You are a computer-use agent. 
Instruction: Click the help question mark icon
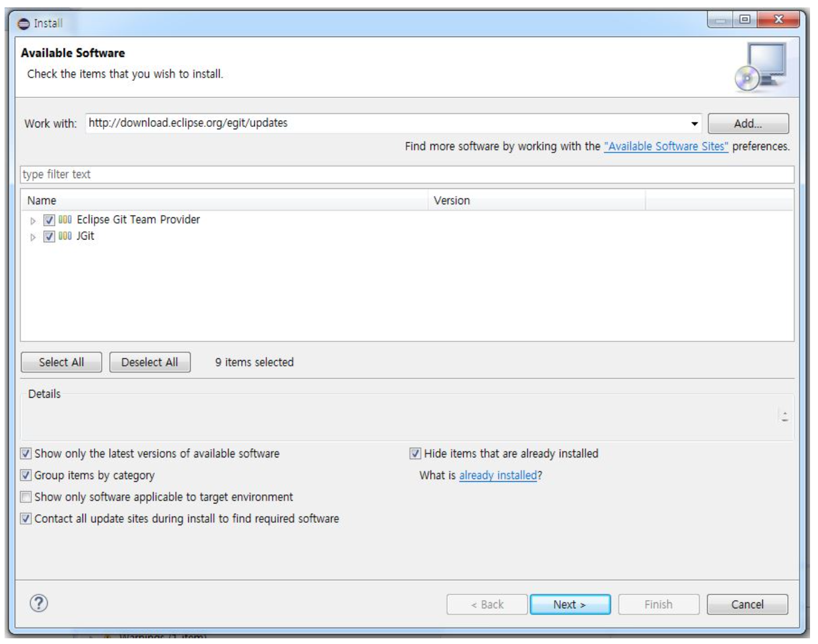(39, 603)
